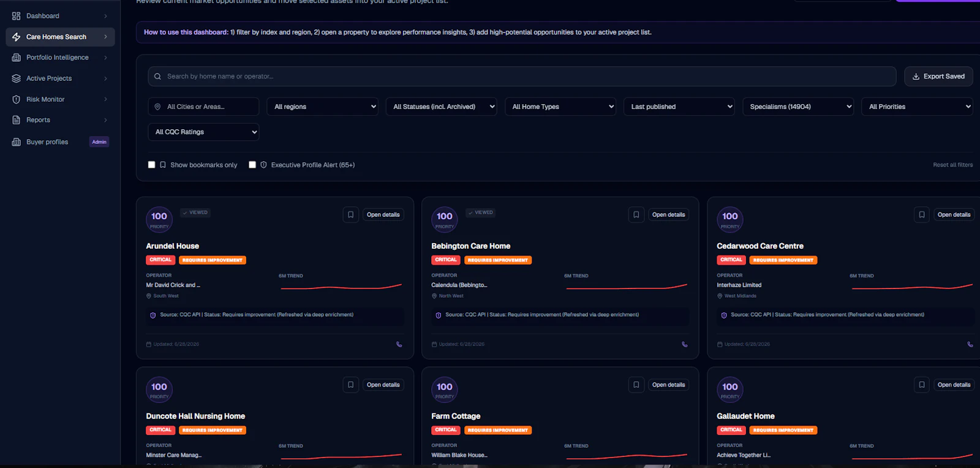This screenshot has width=980, height=468.
Task: Select Care Homes Search in sidebar
Action: click(x=60, y=37)
